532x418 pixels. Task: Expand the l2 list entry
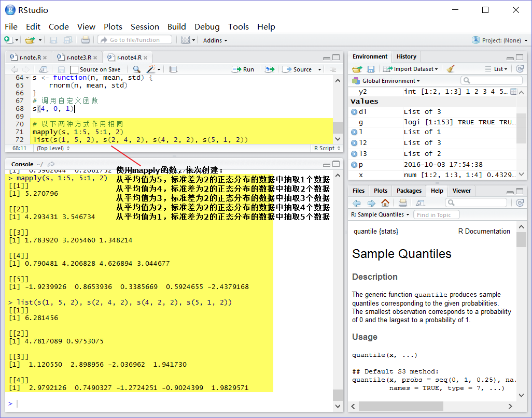(354, 143)
